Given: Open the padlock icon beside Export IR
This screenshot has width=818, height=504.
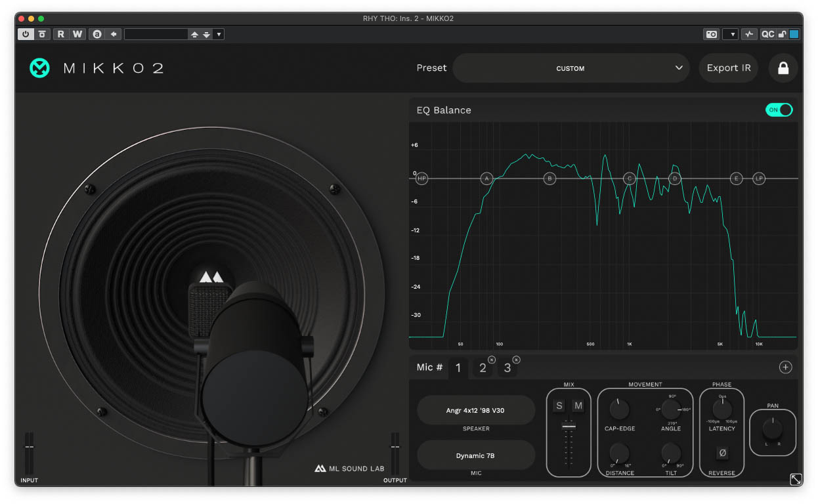Looking at the screenshot, I should 783,68.
